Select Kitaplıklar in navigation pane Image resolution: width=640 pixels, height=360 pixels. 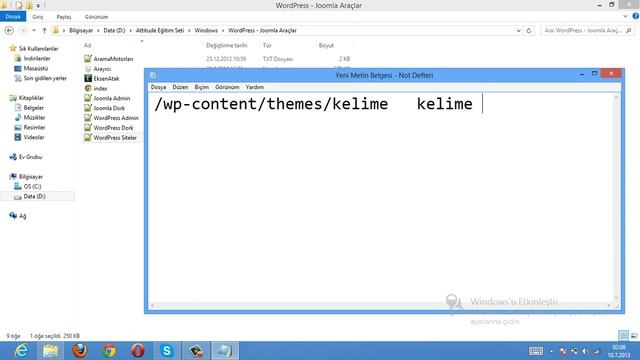(31, 98)
